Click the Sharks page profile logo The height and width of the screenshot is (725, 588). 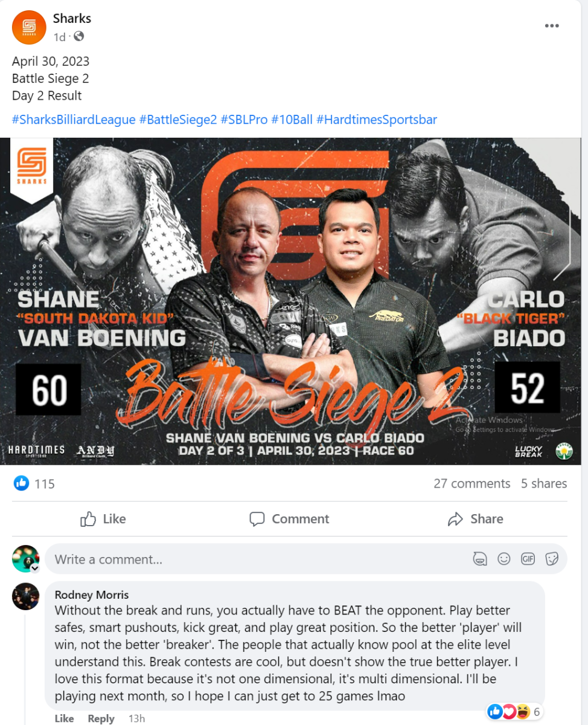pos(29,28)
